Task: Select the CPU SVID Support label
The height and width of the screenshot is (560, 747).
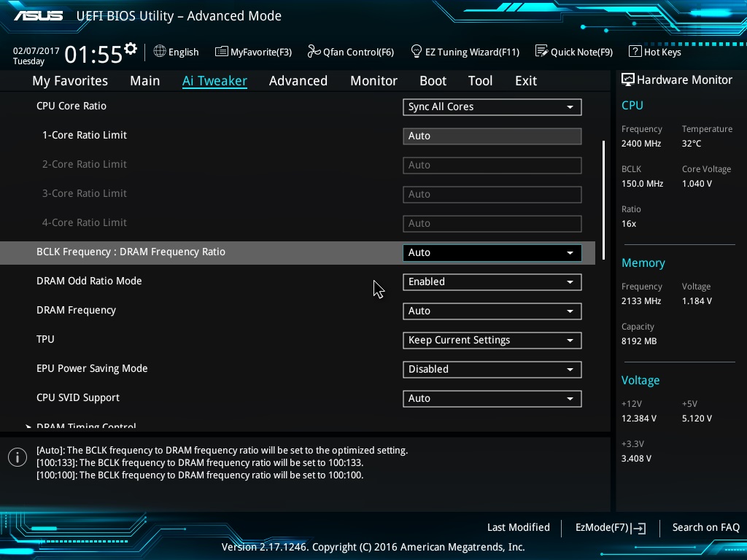Action: 77,397
